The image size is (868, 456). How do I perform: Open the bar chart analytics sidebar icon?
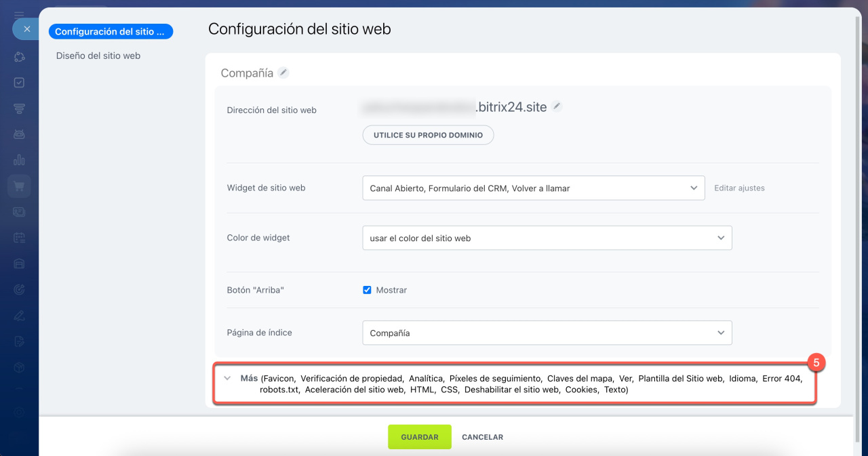click(x=19, y=160)
